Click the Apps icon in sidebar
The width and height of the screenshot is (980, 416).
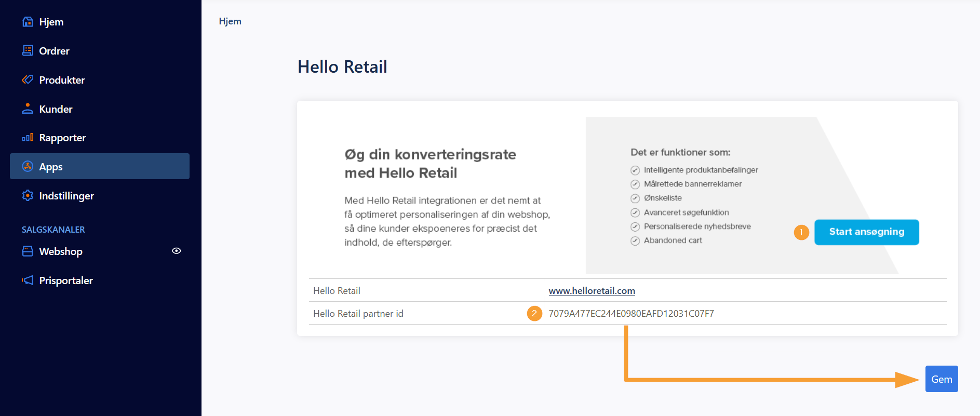point(28,166)
